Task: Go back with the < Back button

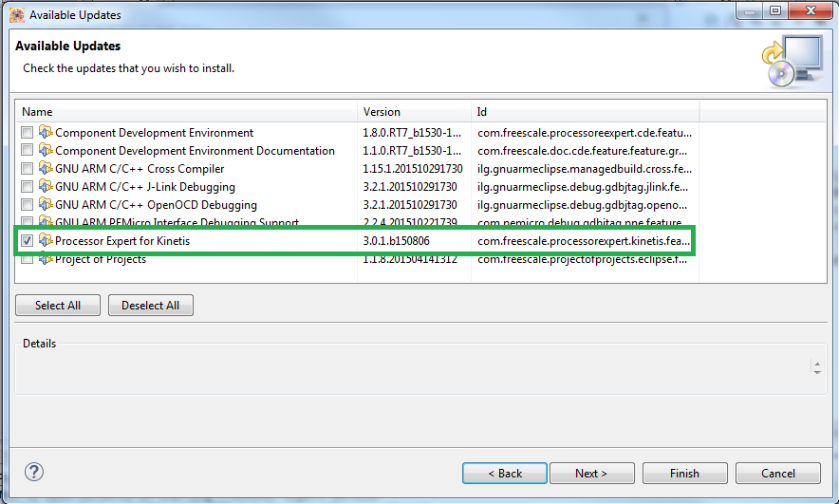Action: click(x=505, y=474)
